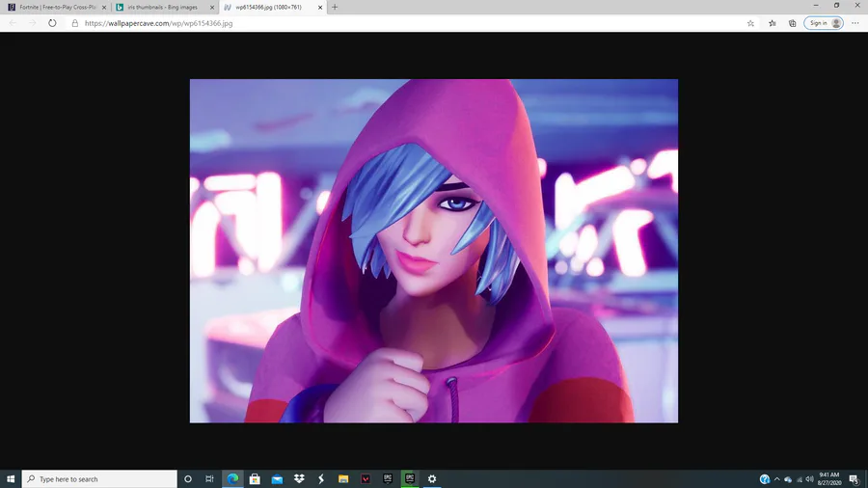The height and width of the screenshot is (488, 868).
Task: Show hidden system tray icons
Action: (x=776, y=479)
